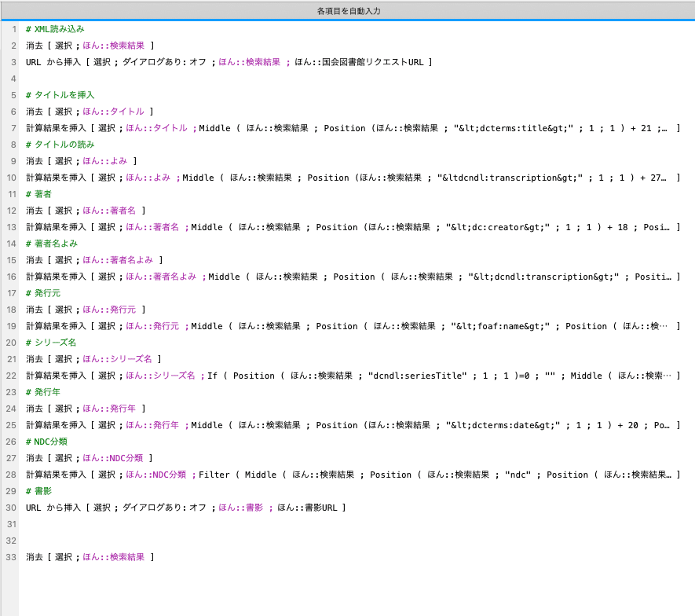695x616 pixels.
Task: Select line 10 inserting ほん::よみ calculation
Action: coord(353,178)
